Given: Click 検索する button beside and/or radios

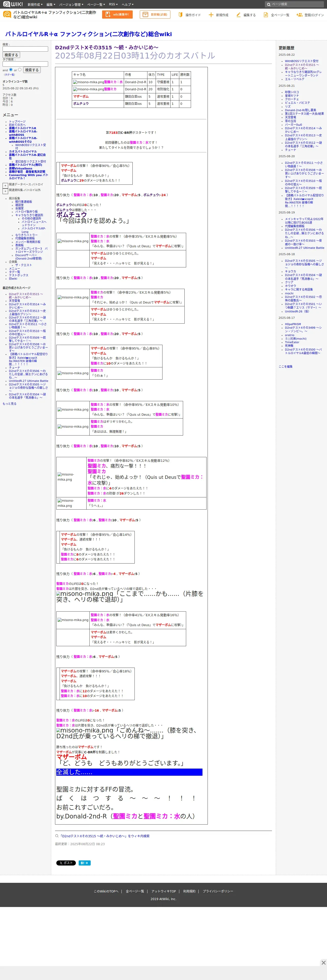Looking at the screenshot, I should (x=32, y=70).
